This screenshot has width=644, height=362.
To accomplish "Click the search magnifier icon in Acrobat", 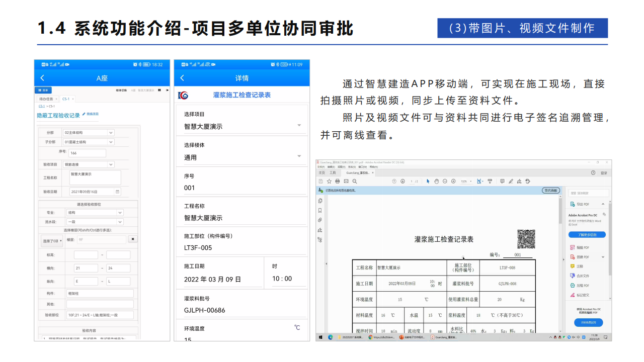I will click(x=355, y=181).
